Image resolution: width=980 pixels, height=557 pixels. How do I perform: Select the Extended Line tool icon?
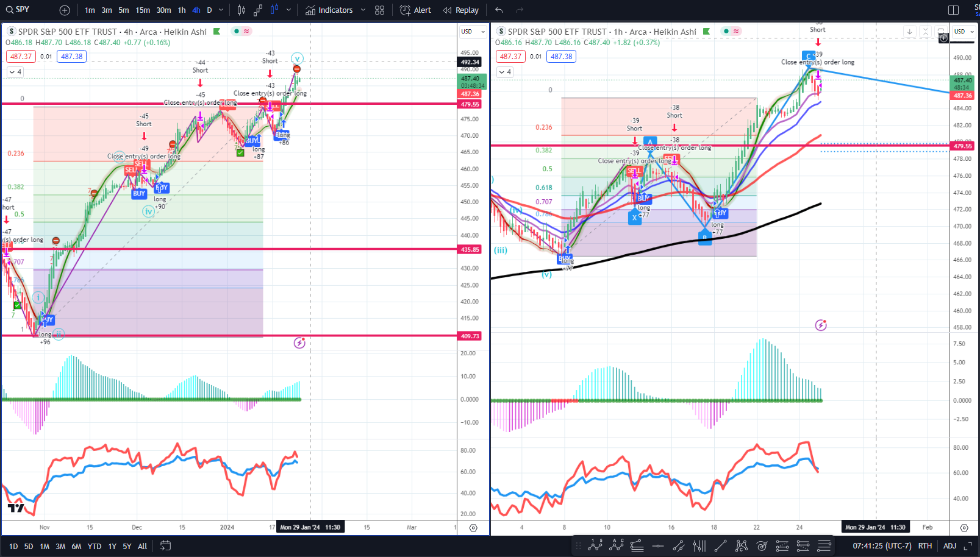[678, 546]
